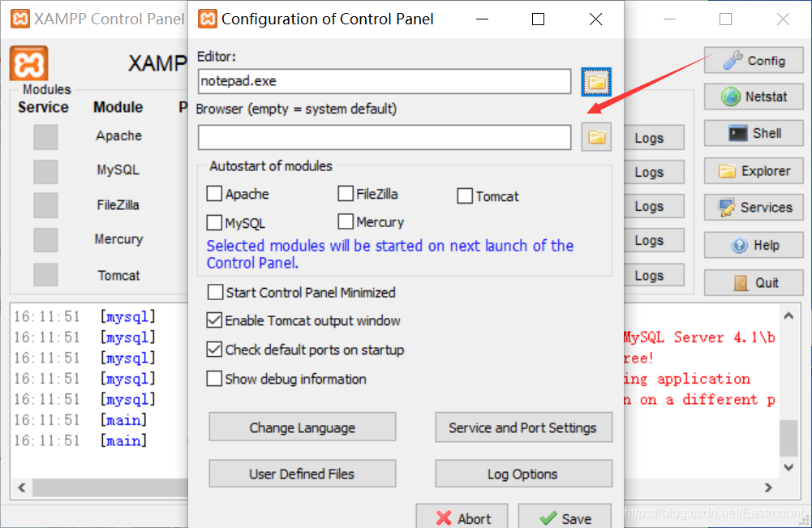Viewport: 812px width, 528px height.
Task: Enable Apache autostart checkbox
Action: point(214,194)
